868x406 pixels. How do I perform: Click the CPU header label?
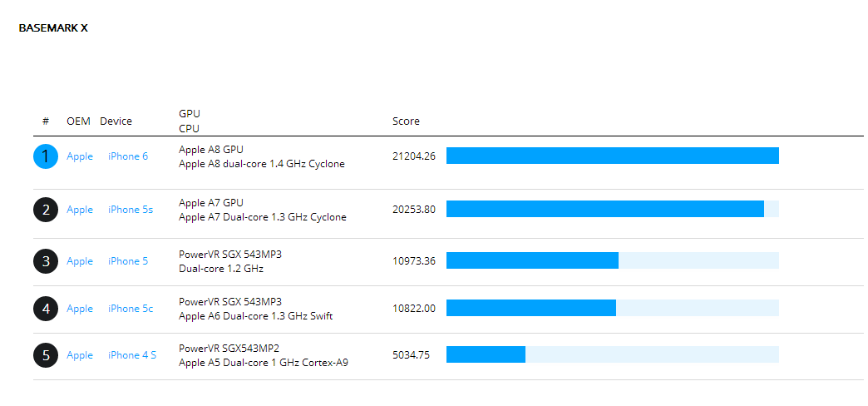[189, 128]
